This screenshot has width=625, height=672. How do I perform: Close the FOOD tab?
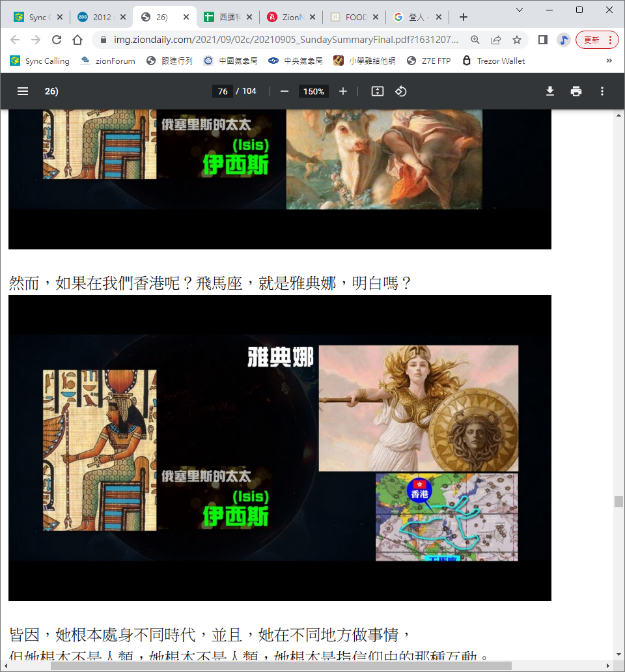pyautogui.click(x=375, y=17)
